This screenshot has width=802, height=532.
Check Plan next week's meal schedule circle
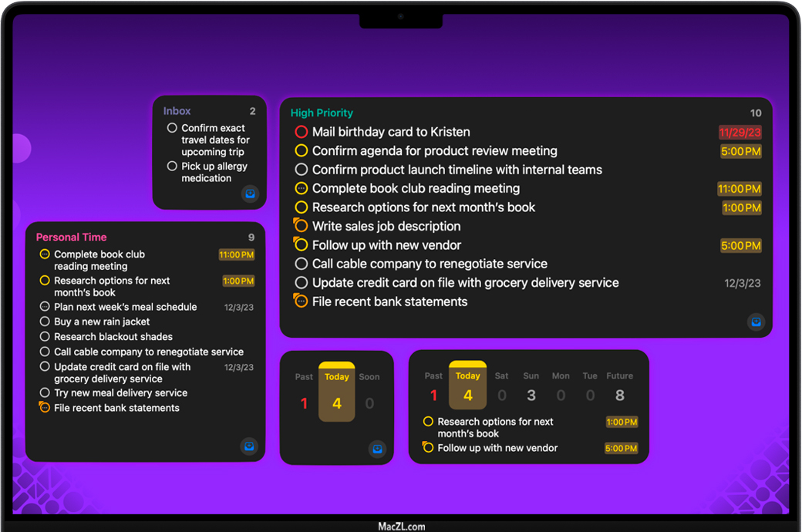click(x=45, y=307)
